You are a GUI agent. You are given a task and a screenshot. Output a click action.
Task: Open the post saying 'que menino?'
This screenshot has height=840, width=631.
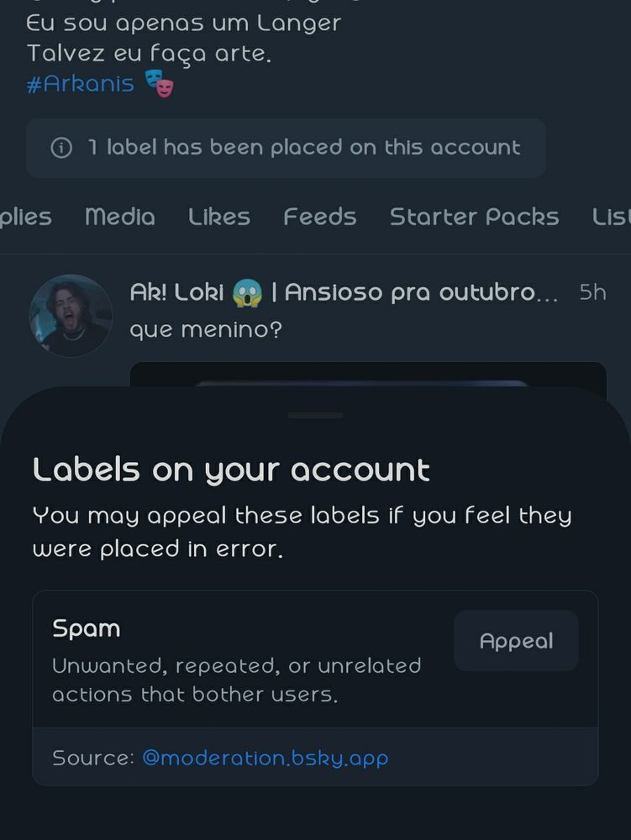206,329
